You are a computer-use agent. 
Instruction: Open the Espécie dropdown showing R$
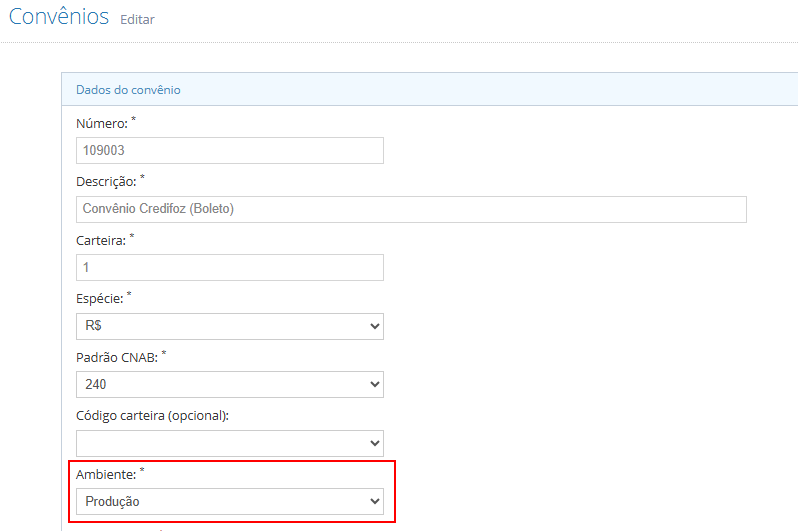pyautogui.click(x=230, y=326)
